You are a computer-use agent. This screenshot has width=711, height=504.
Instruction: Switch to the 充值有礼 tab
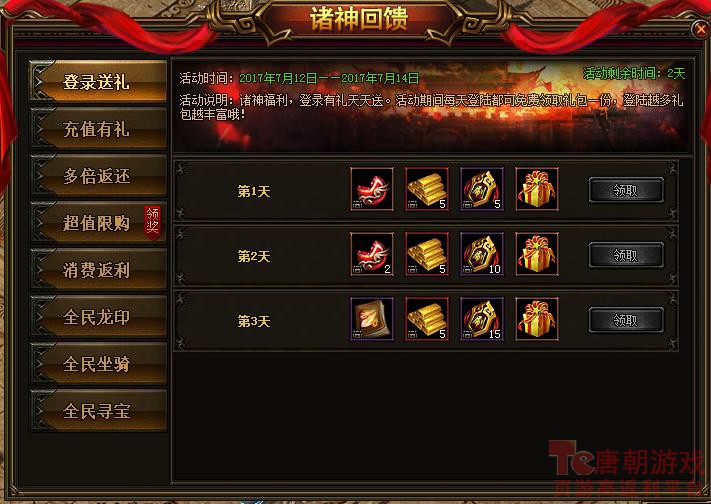coord(98,129)
